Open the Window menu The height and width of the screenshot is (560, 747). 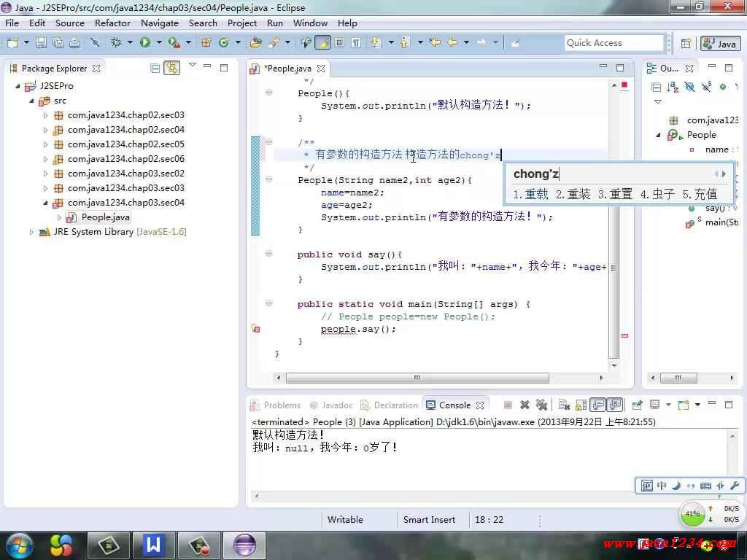[310, 23]
